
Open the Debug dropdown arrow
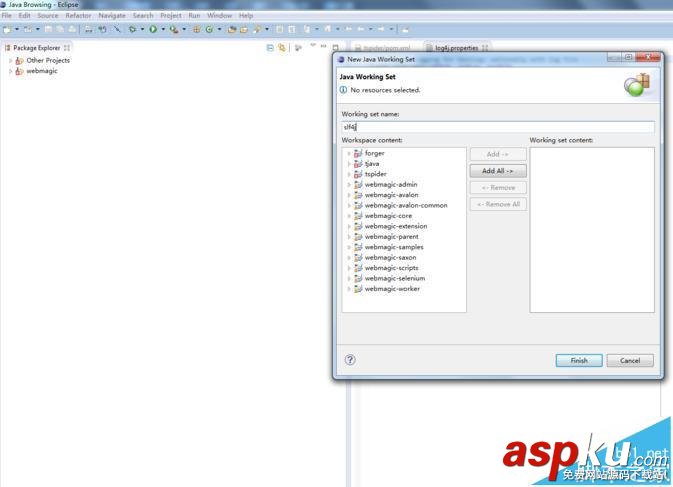142,29
